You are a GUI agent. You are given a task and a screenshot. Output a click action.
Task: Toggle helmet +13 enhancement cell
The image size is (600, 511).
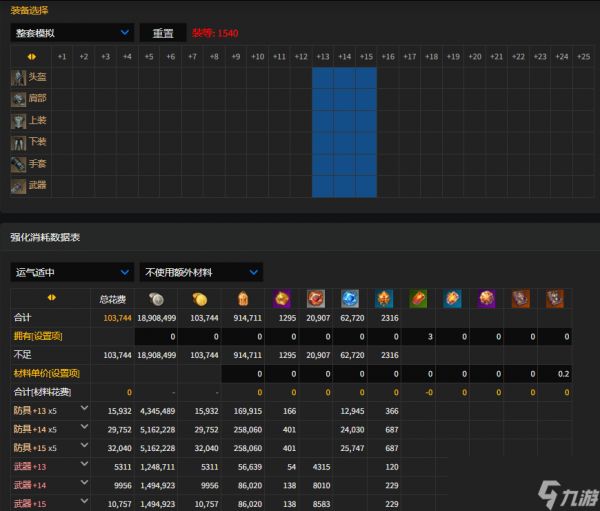coord(322,77)
